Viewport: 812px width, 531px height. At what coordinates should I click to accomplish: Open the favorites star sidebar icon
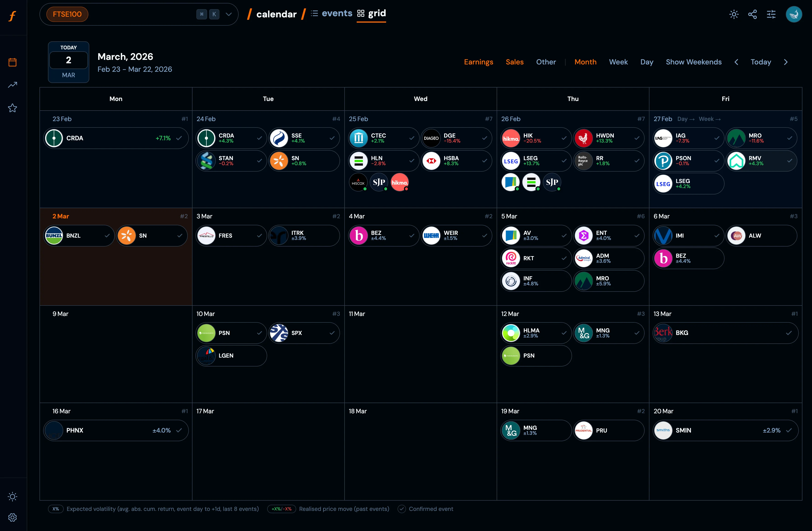click(x=13, y=108)
